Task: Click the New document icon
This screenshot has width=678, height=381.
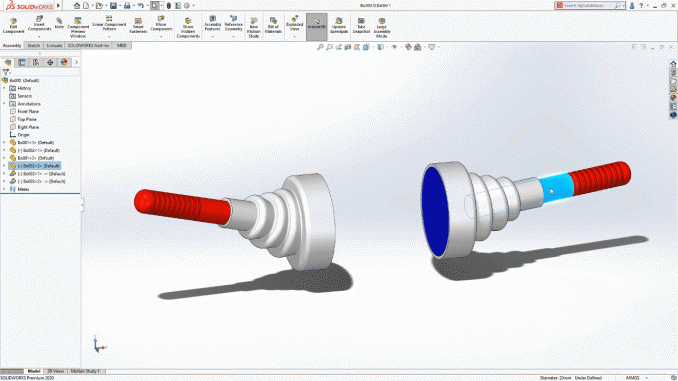Action: (x=86, y=6)
